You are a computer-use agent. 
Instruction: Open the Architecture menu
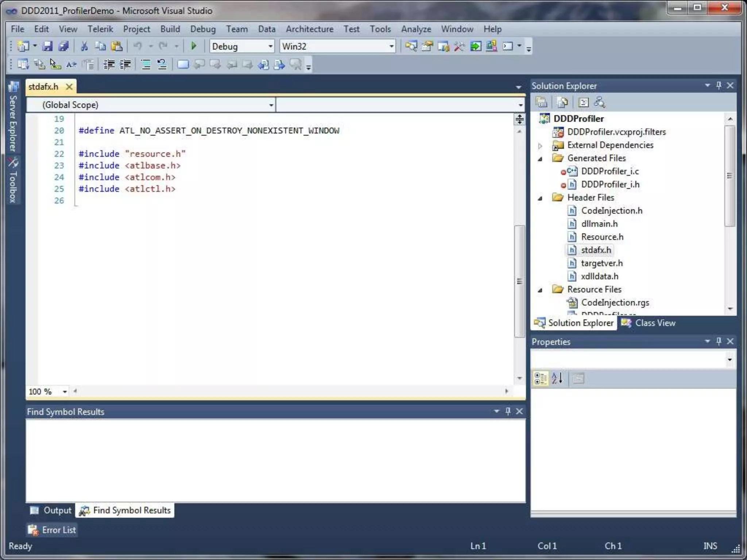point(309,29)
